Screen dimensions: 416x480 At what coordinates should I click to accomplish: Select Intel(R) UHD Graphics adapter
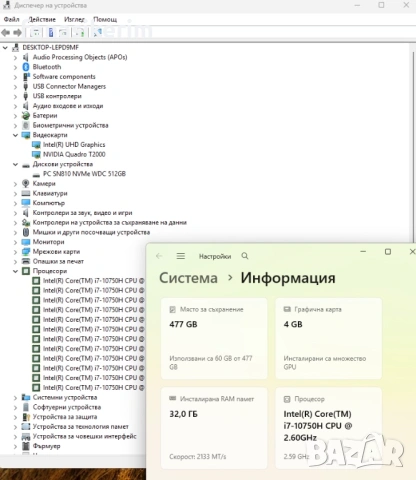click(74, 145)
